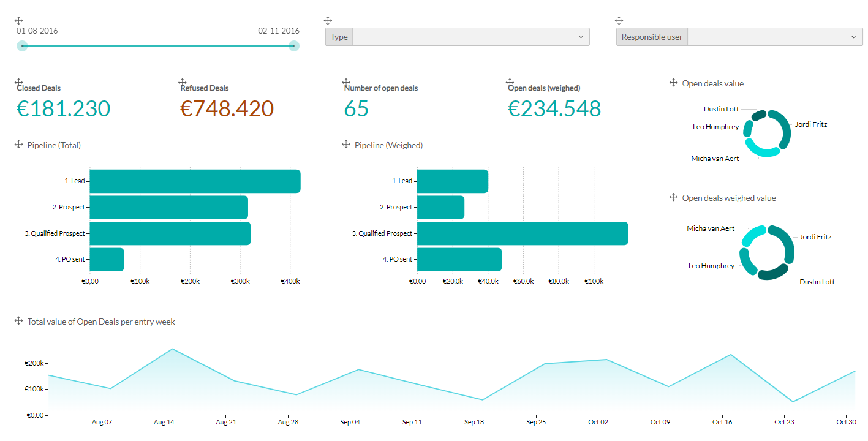This screenshot has height=441, width=868.
Task: Click the move handle above Responsible user filter
Action: click(x=619, y=21)
